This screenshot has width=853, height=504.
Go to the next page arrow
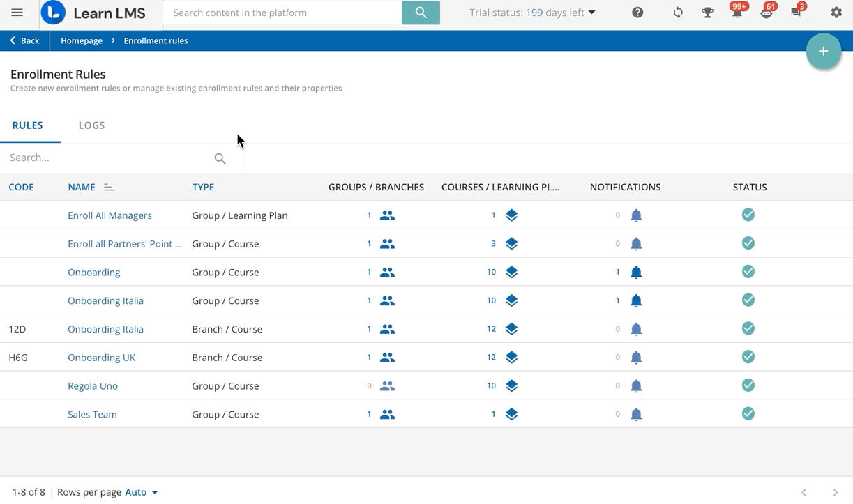pos(835,492)
